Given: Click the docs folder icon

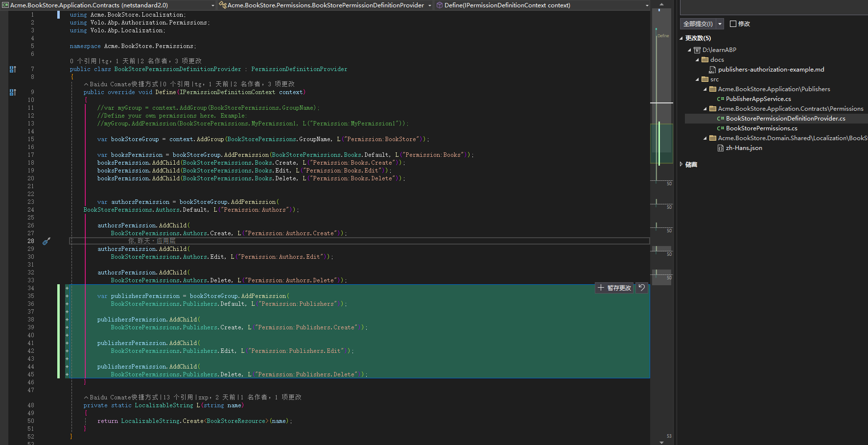Looking at the screenshot, I should [705, 60].
